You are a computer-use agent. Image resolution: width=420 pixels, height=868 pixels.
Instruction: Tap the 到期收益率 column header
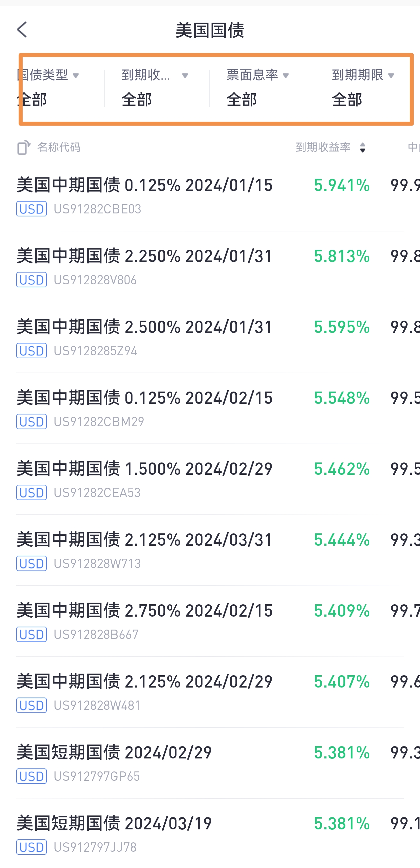323,147
